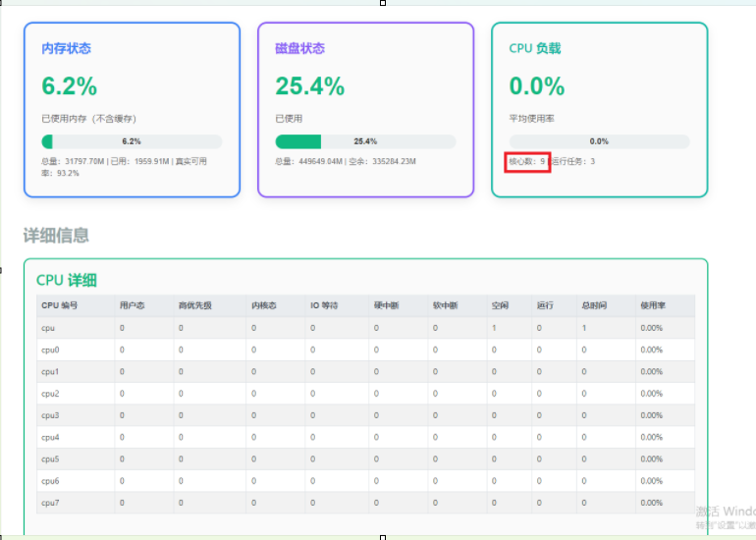Click the disk usage 25.4% progress bar
The image size is (756, 540).
point(365,141)
